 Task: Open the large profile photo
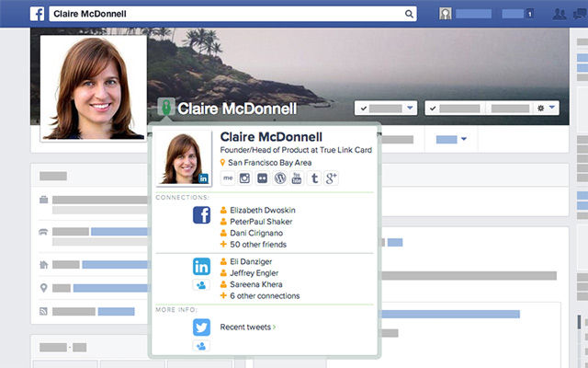click(93, 88)
